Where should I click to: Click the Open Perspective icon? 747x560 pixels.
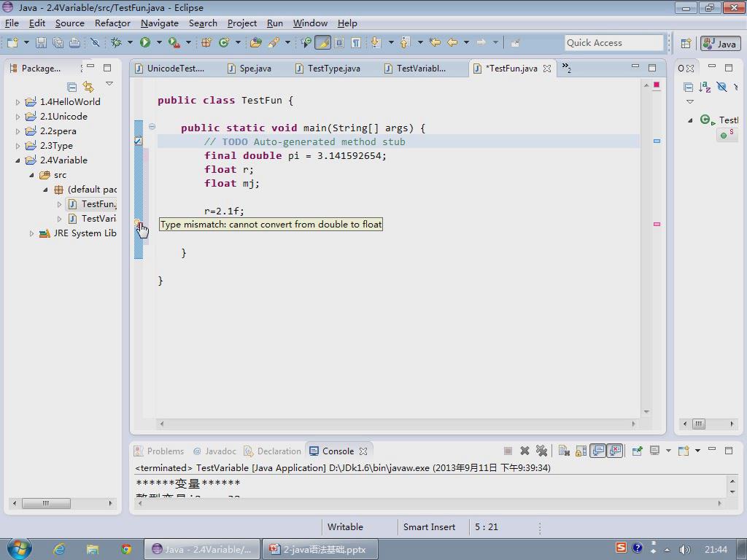coord(686,44)
